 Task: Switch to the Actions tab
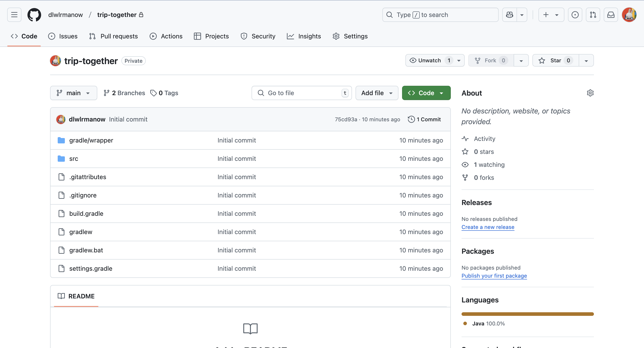tap(166, 36)
